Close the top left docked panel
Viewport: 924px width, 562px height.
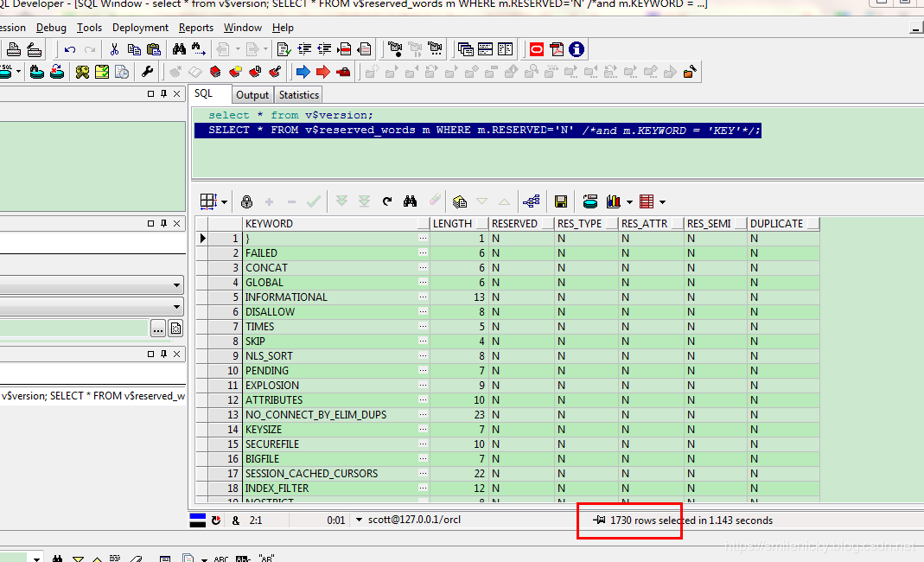tap(177, 93)
